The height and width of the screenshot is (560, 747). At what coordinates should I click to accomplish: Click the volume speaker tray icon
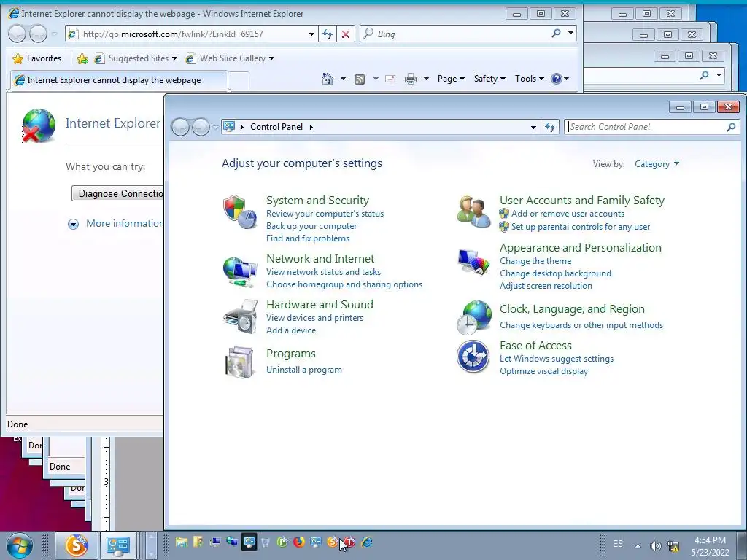tap(656, 545)
